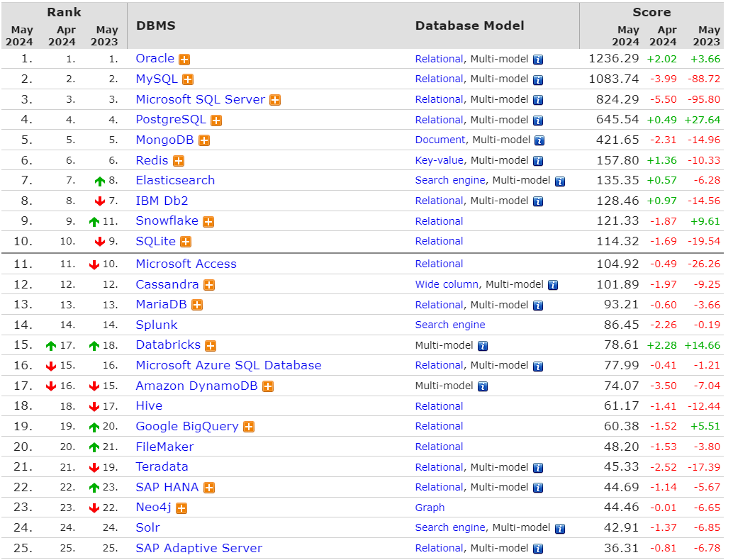Viewport: 733px width, 560px height.
Task: Click the info icon in the IBM Db2 row
Action: pyautogui.click(x=538, y=201)
